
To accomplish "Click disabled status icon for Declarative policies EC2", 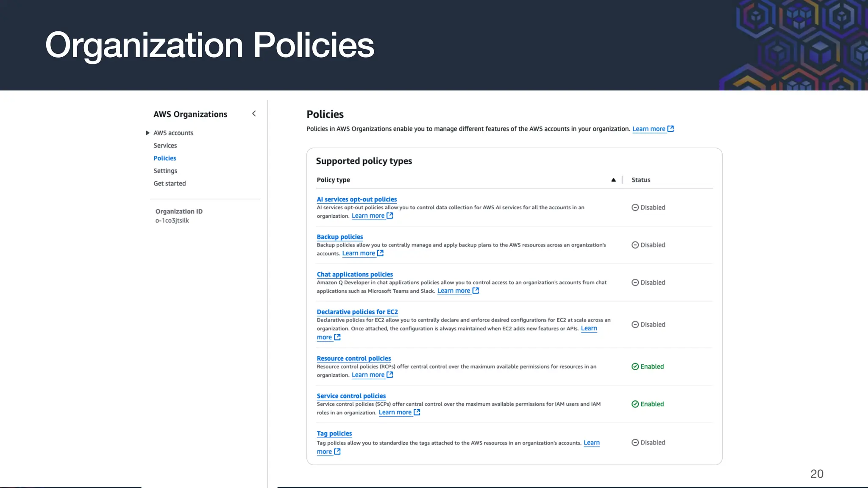I will tap(635, 324).
